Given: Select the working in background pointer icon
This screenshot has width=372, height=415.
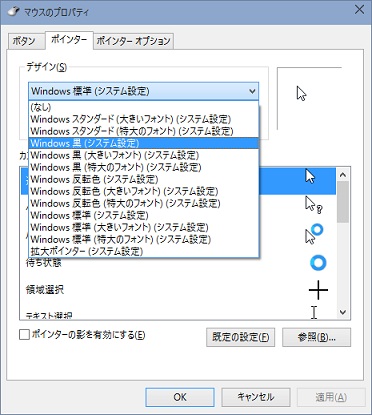Looking at the screenshot, I should pyautogui.click(x=314, y=234).
